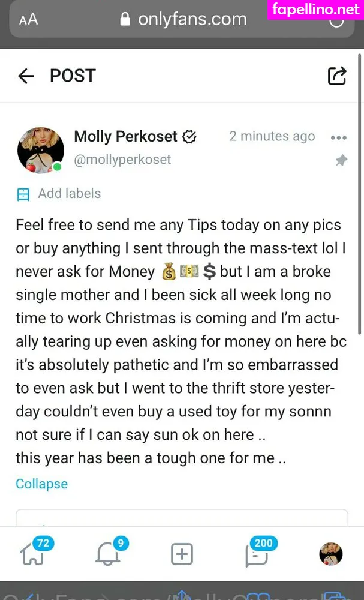Click the verified badge beside the name

pos(189,137)
